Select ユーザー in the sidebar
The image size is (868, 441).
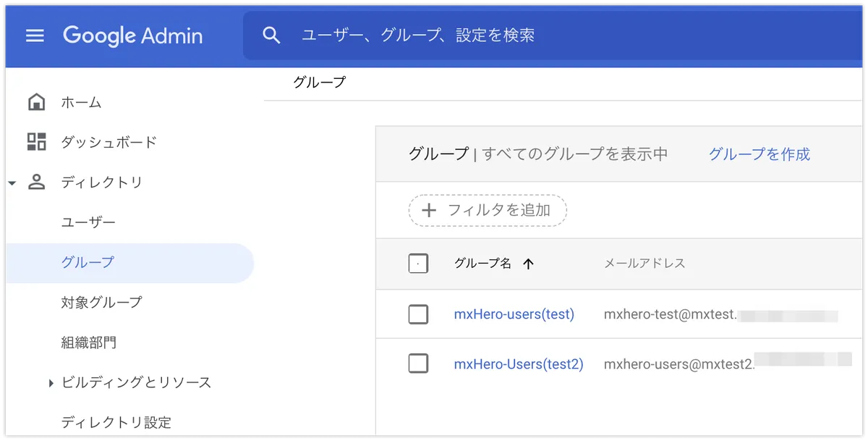point(88,222)
